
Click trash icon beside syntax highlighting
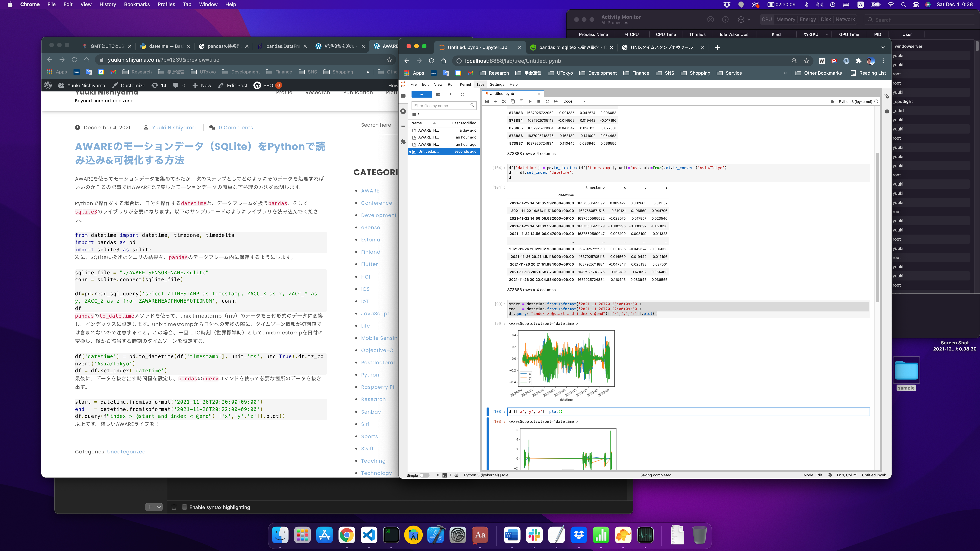(x=174, y=507)
